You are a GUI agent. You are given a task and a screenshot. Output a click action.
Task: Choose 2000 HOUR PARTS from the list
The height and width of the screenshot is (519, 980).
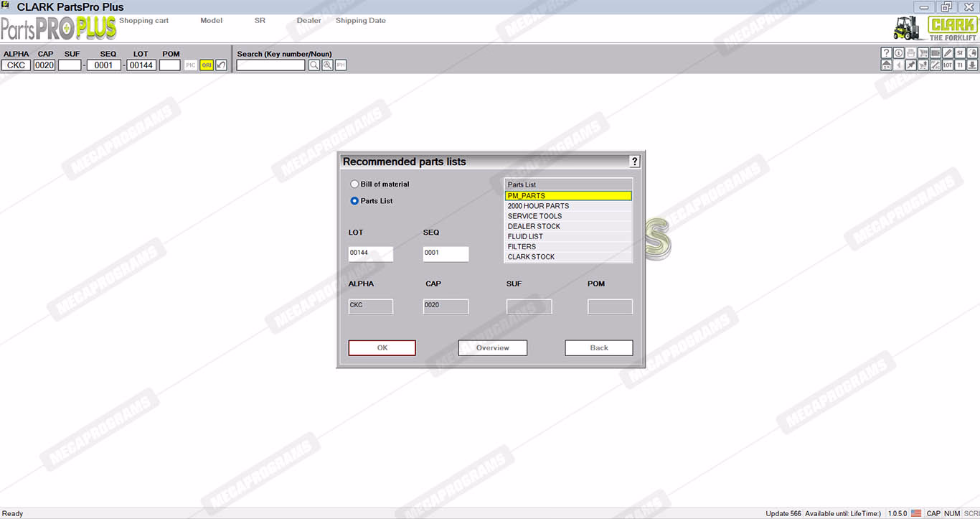[538, 206]
